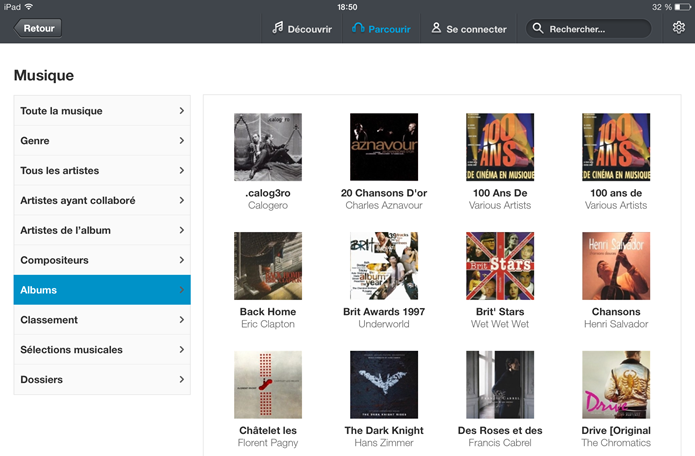
Task: Open settings with the gear icon
Action: 679,28
